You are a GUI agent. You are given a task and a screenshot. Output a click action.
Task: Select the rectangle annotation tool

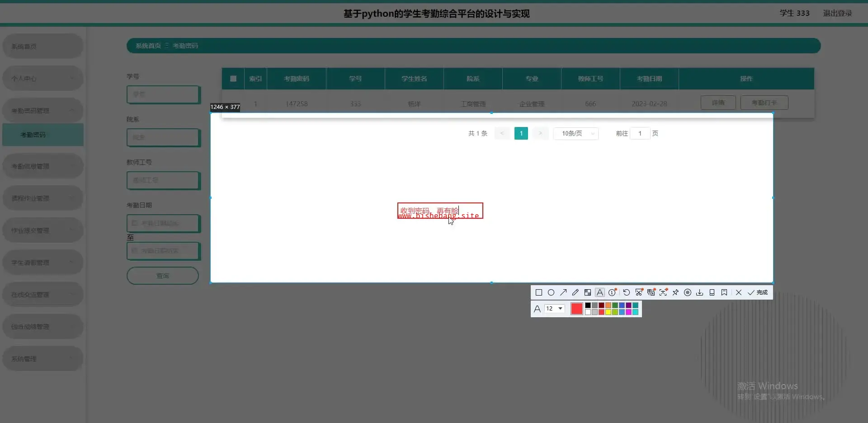click(538, 292)
